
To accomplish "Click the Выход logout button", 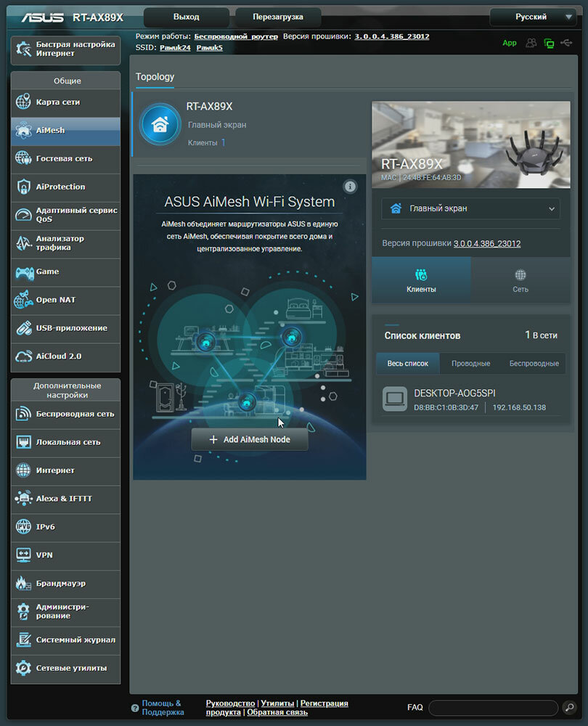I will pyautogui.click(x=186, y=17).
